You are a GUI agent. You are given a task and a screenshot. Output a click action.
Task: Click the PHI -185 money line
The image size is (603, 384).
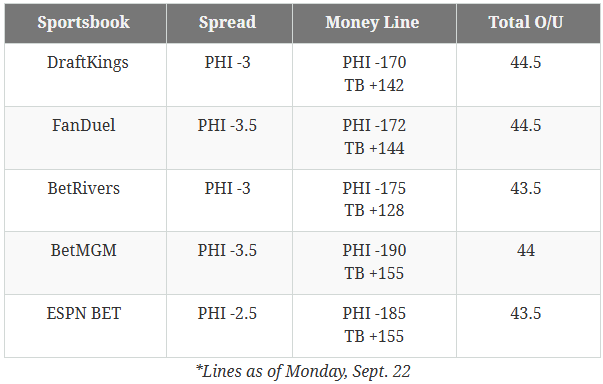pyautogui.click(x=374, y=313)
